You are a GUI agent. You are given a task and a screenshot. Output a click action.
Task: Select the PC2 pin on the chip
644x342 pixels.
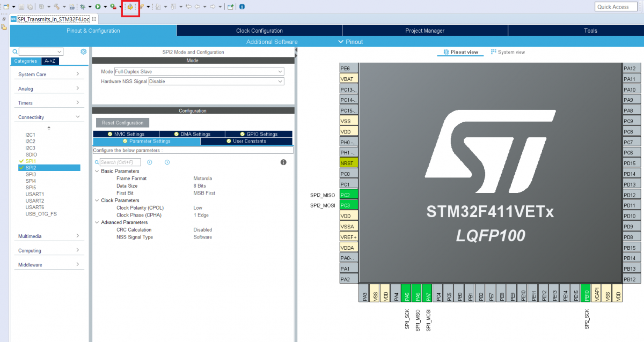pyautogui.click(x=348, y=195)
